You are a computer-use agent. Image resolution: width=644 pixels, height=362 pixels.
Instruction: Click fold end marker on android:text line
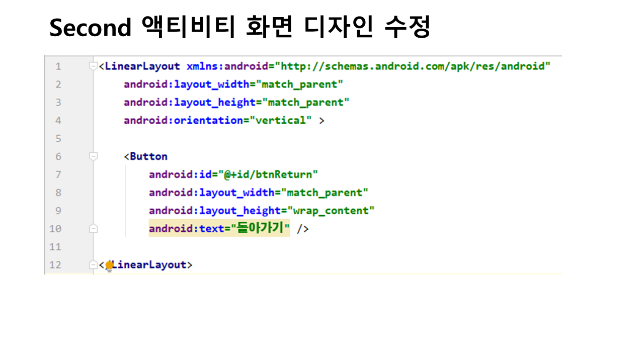tap(93, 229)
